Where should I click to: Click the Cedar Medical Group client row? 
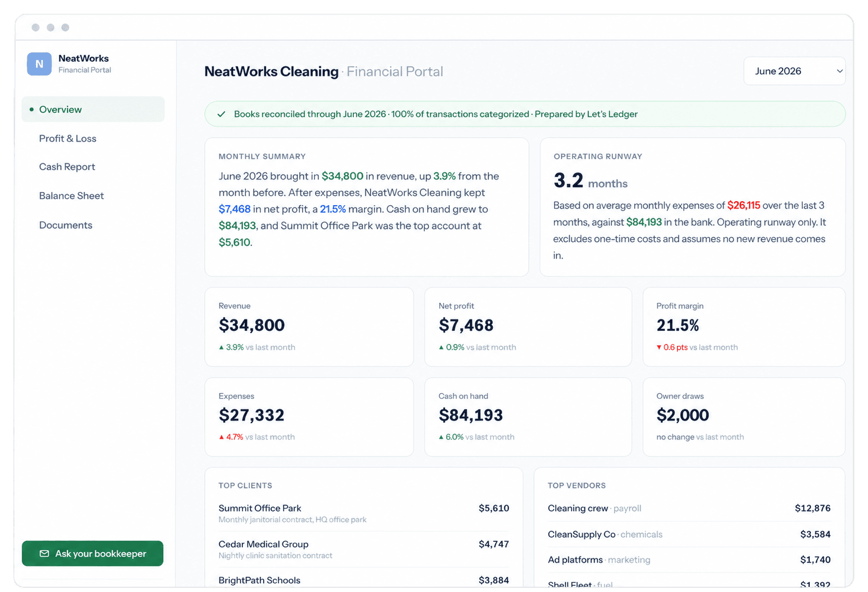(364, 549)
